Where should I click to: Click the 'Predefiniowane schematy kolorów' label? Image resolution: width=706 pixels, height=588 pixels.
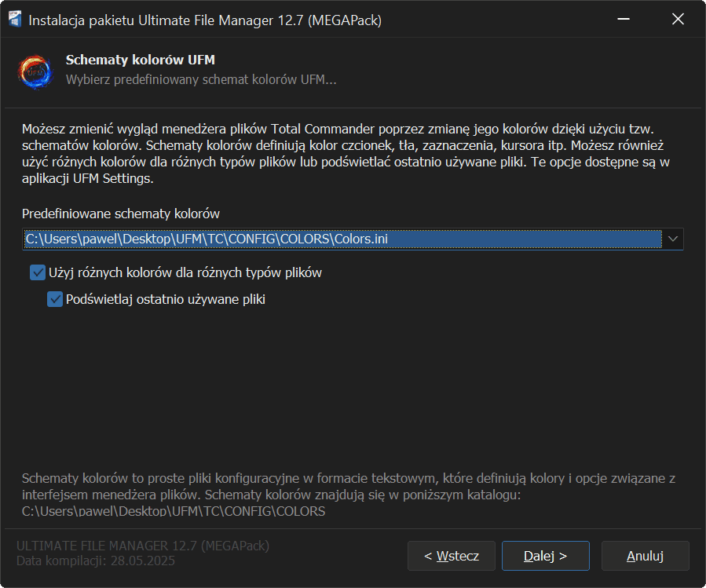point(121,214)
